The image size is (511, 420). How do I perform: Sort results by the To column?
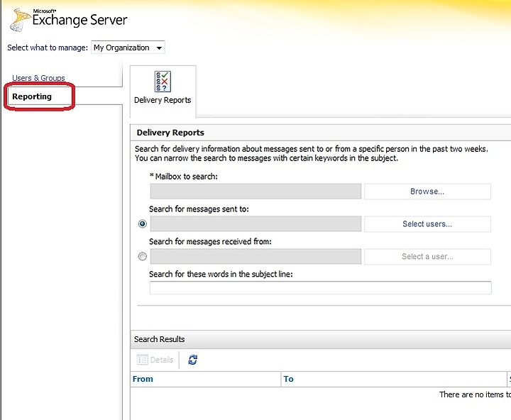click(x=394, y=379)
